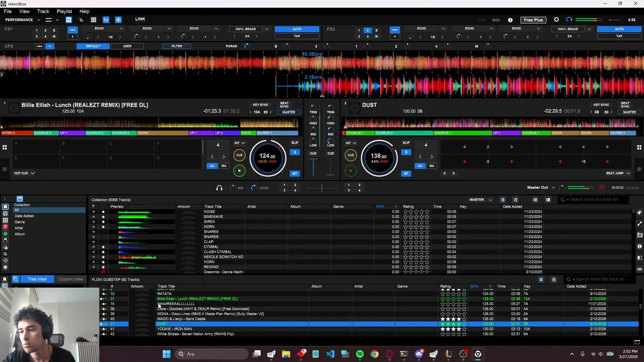This screenshot has height=362, width=644.
Task: Select the CFX USER bank button
Action: point(127,46)
